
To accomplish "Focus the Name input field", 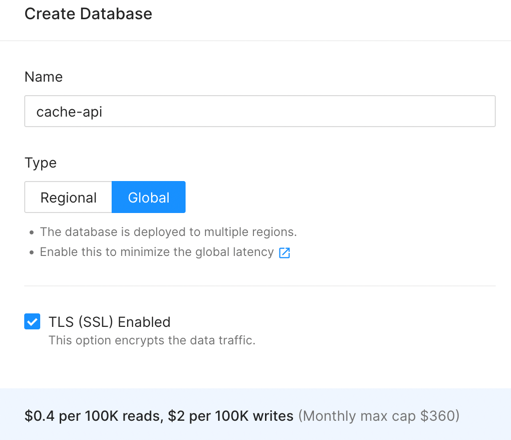I will pyautogui.click(x=260, y=111).
